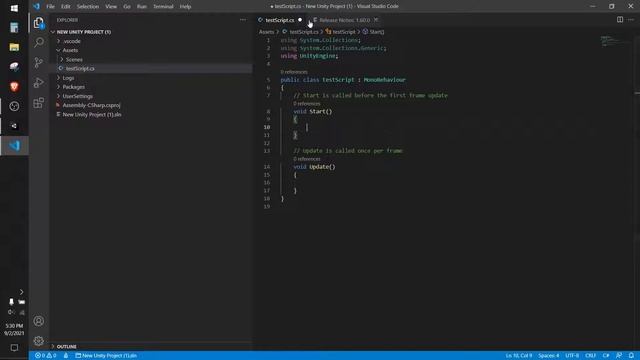Open the Go menu

tap(127, 7)
